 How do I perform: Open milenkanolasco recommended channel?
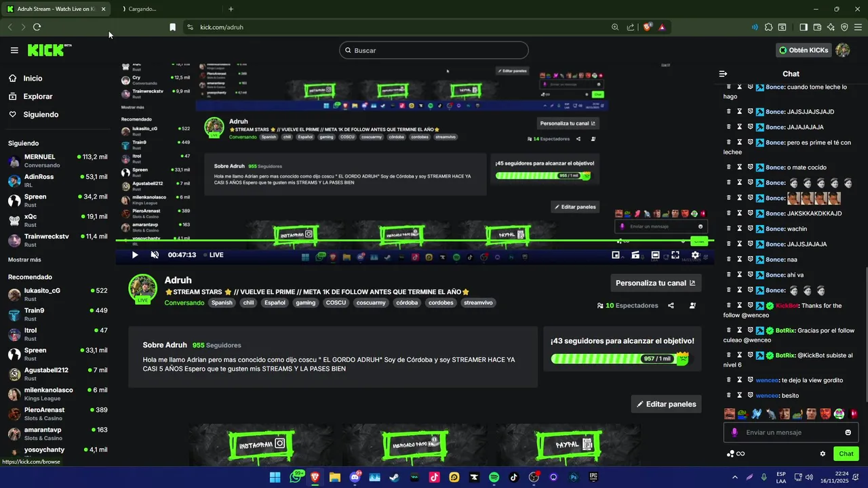(x=58, y=394)
